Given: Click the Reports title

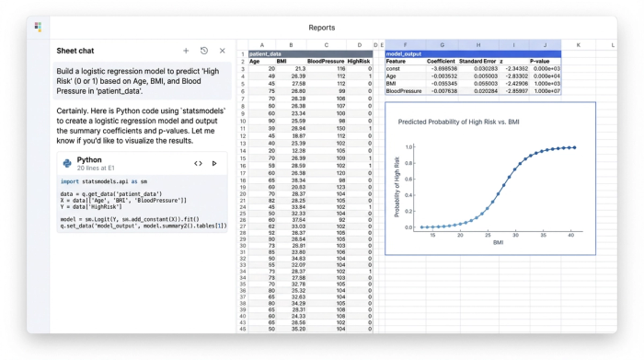Looking at the screenshot, I should [322, 28].
